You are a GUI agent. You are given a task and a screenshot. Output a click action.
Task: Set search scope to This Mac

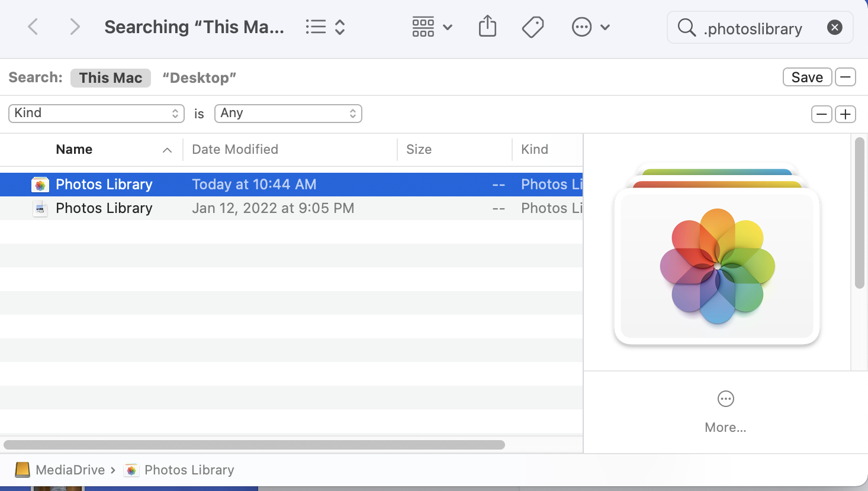tap(111, 77)
